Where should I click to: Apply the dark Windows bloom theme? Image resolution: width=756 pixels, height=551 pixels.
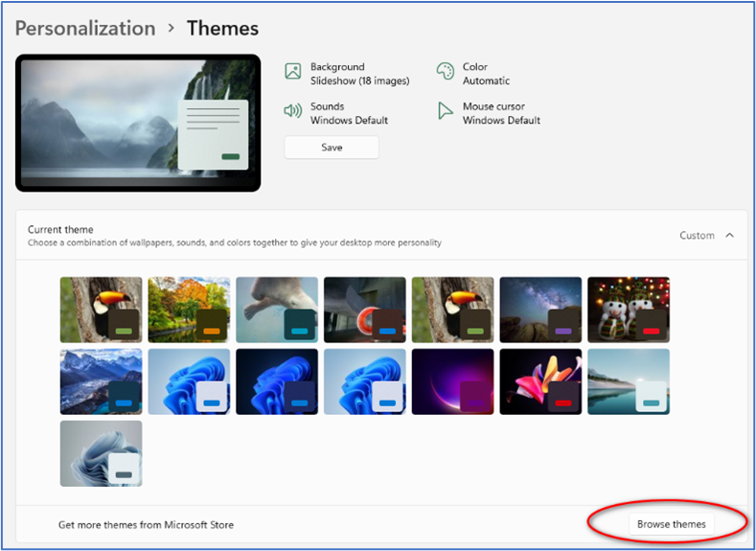[x=277, y=381]
